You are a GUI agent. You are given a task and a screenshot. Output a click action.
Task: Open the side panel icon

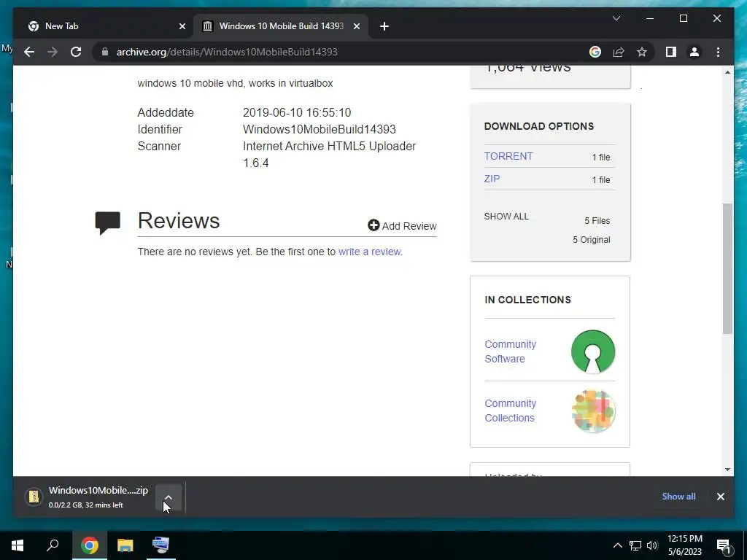(671, 52)
